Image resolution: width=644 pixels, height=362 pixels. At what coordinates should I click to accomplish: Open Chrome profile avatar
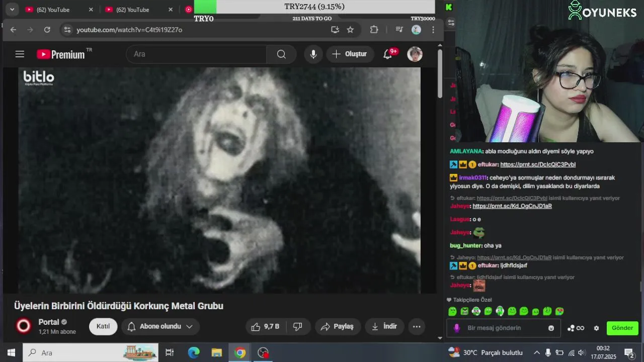pos(416,30)
